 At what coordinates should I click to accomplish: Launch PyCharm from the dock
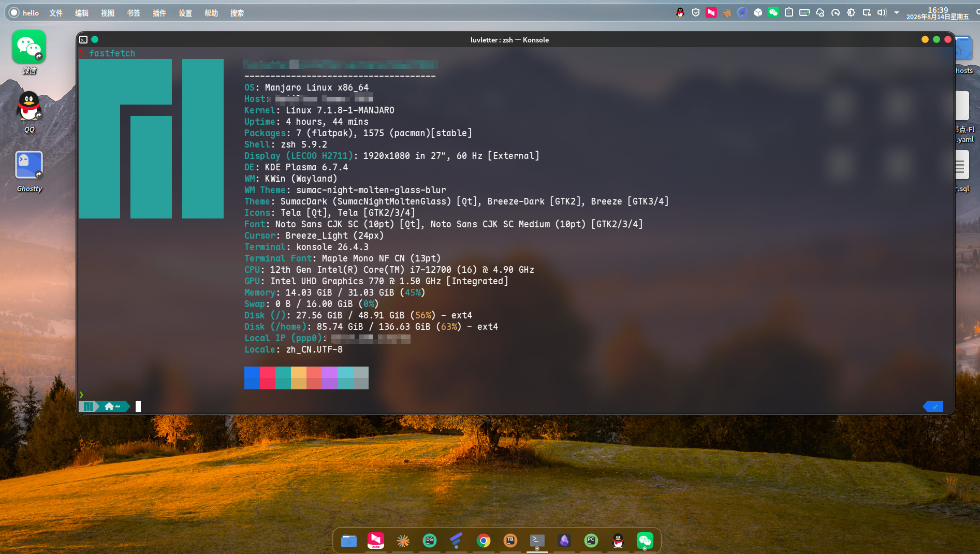pyautogui.click(x=591, y=541)
